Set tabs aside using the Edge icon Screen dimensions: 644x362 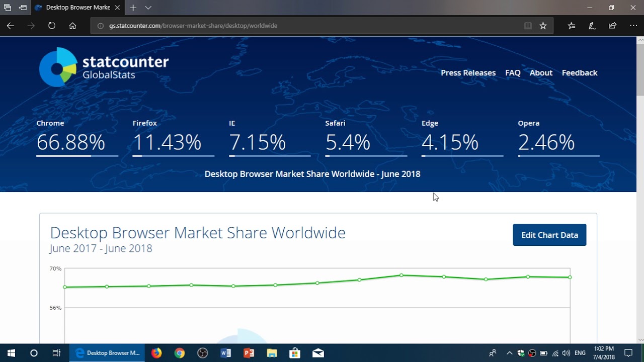point(23,8)
